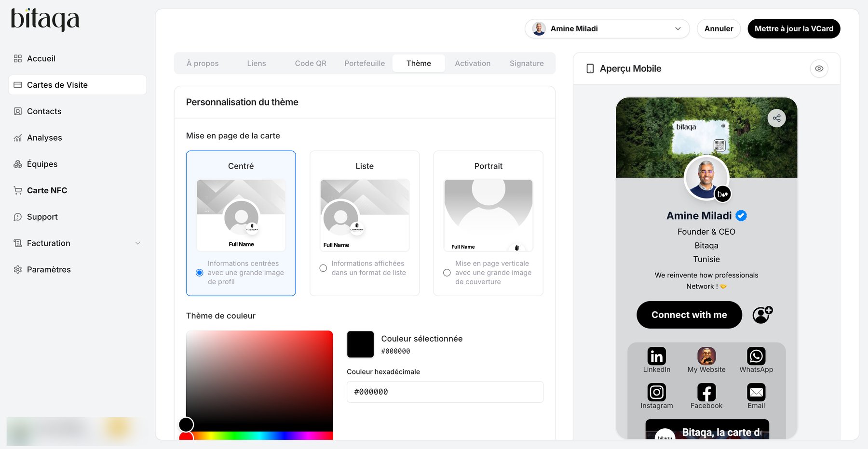Click Mettre à jour la VCard

(x=794, y=29)
